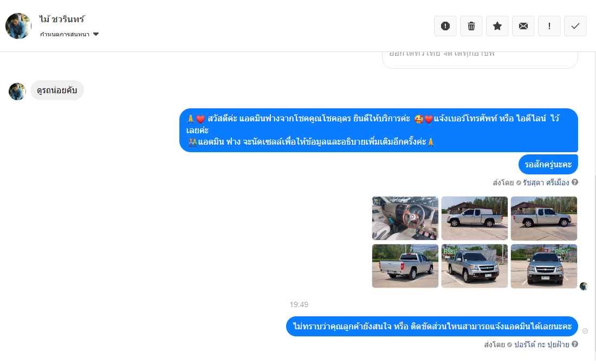Click the contact name ไม้ ชวรินทร์
Screen dimensions: 596x364
pos(62,19)
